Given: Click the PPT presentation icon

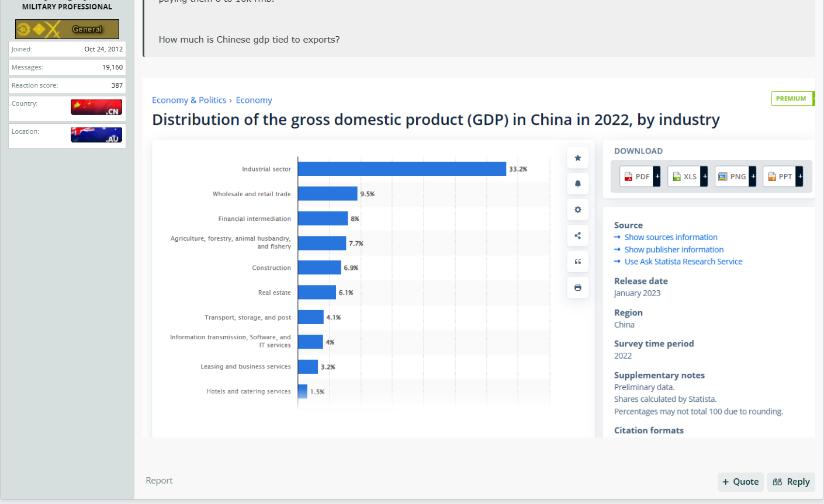Looking at the screenshot, I should (771, 176).
